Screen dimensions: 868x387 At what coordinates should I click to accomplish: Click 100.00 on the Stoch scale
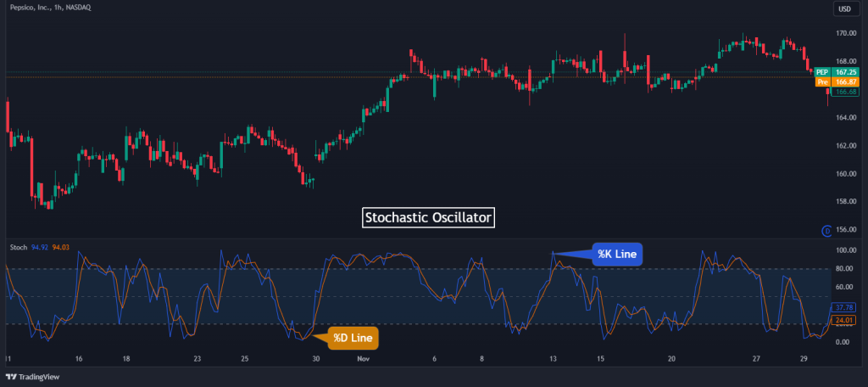[x=845, y=250]
